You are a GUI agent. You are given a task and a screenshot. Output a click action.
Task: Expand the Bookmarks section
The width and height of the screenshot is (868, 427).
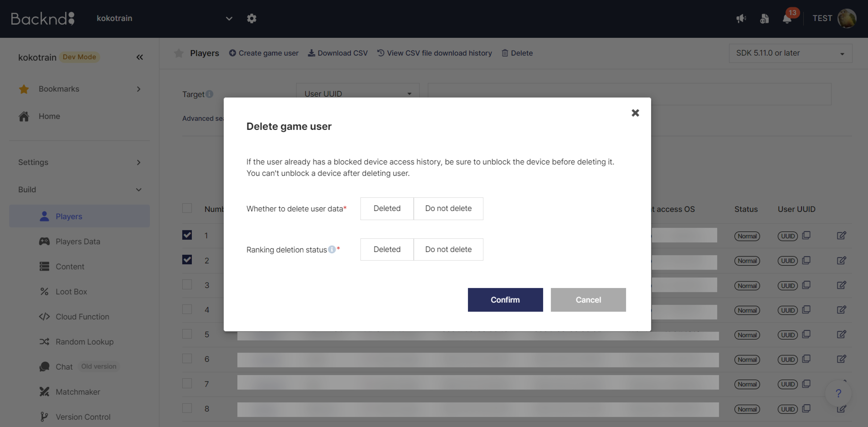(80, 89)
